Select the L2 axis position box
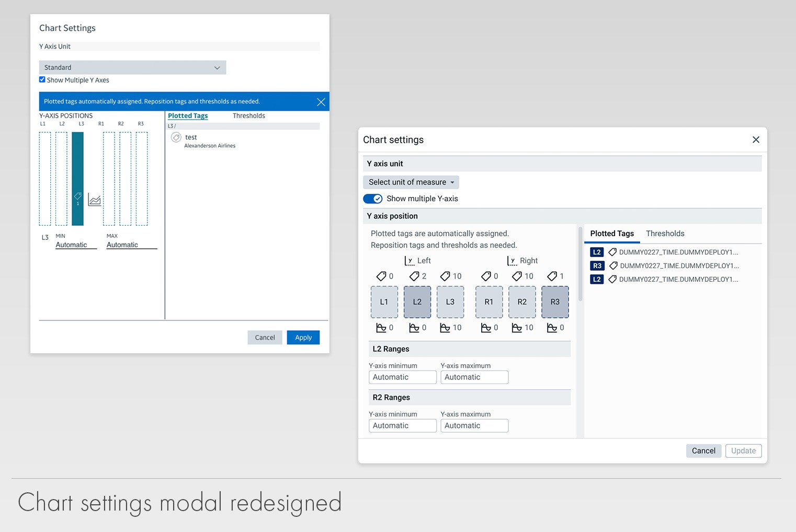Image resolution: width=796 pixels, height=532 pixels. [x=417, y=302]
